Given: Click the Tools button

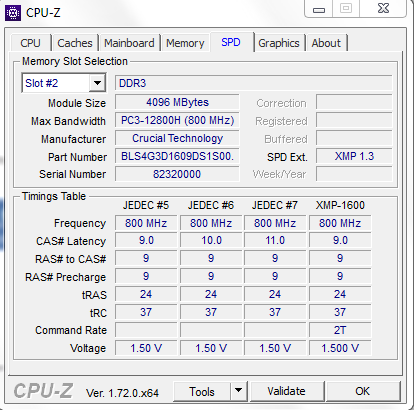Looking at the screenshot, I should (202, 391).
